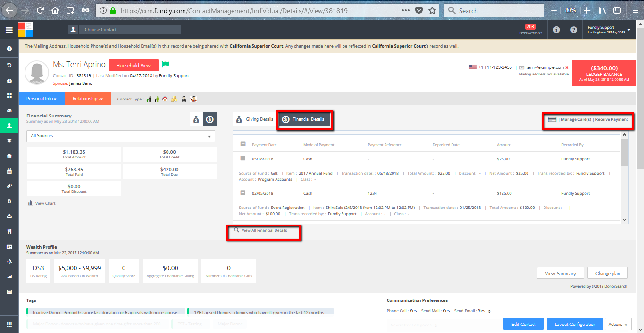Click the history undo arrow sidebar icon
644x333 pixels.
coord(9,65)
